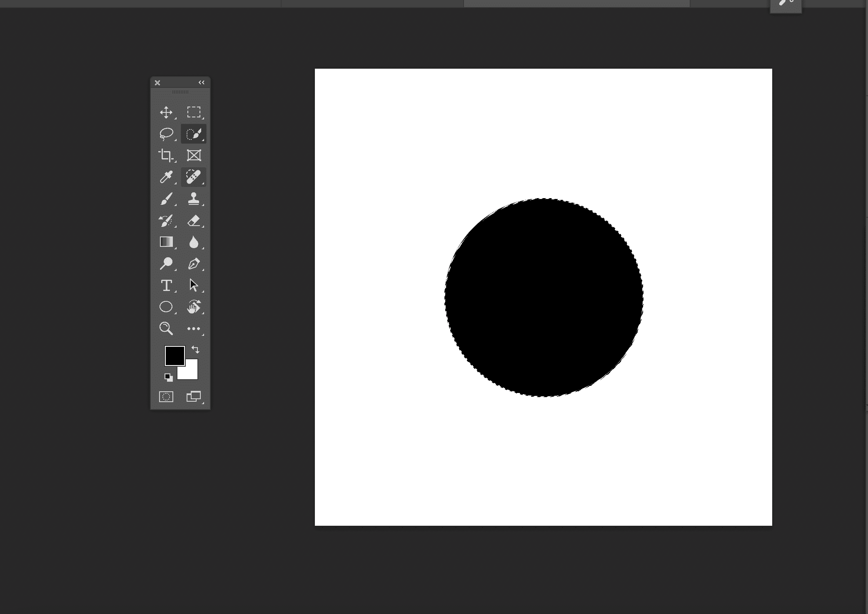This screenshot has width=868, height=614.
Task: Select the Move tool
Action: pyautogui.click(x=166, y=112)
